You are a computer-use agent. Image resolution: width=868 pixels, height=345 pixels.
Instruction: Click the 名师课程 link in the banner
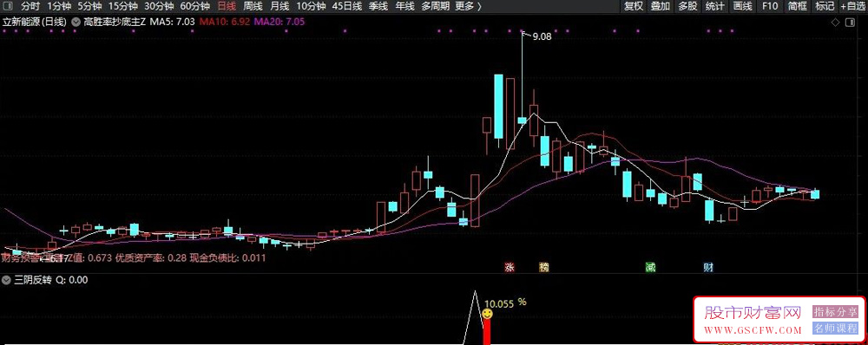(x=835, y=328)
